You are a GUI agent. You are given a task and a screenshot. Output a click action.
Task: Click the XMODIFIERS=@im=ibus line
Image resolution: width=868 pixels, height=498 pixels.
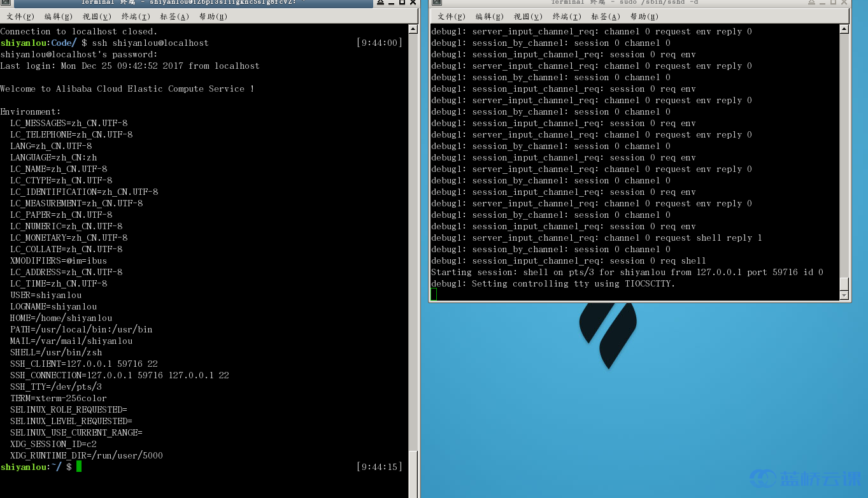point(59,260)
